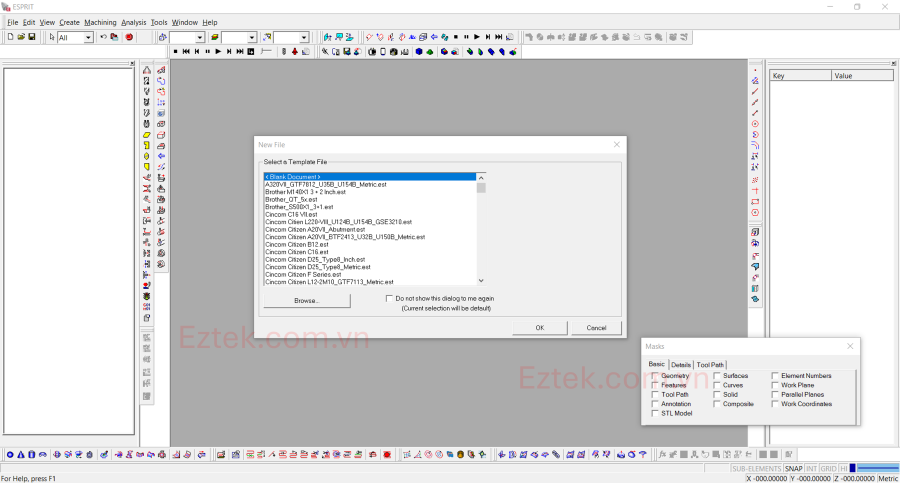900x483 pixels.
Task: Click the red record circle icon
Action: (x=129, y=37)
